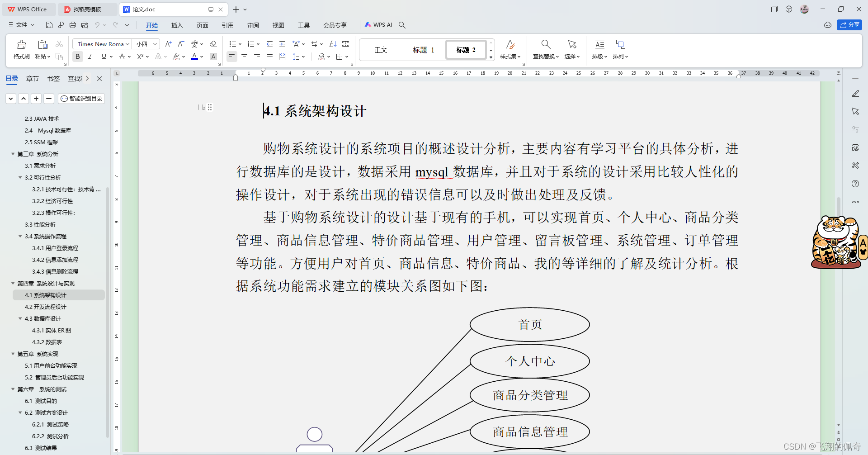Toggle Italic formatting
Viewport: 868px width, 455px height.
click(x=90, y=57)
